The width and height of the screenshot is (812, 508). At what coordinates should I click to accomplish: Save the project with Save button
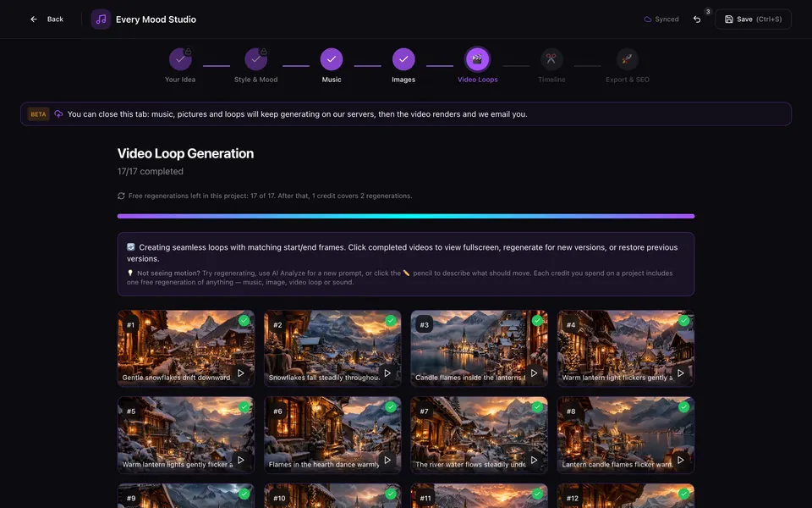click(753, 19)
